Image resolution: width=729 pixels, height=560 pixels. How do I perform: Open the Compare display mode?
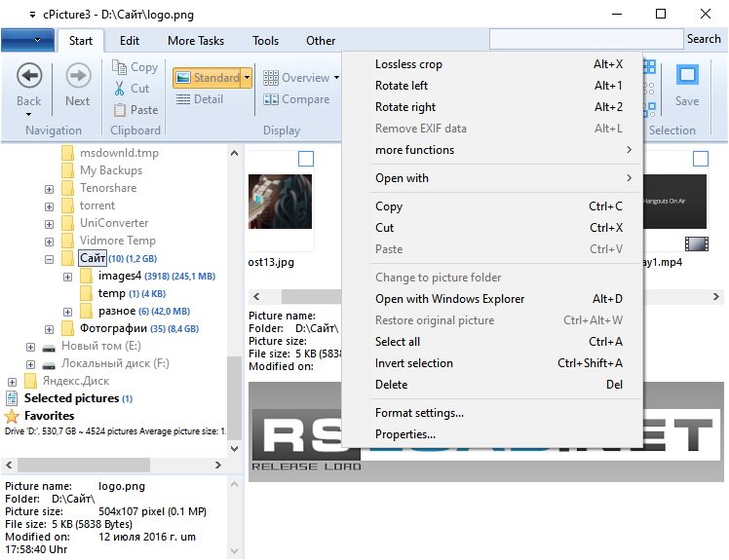click(296, 99)
